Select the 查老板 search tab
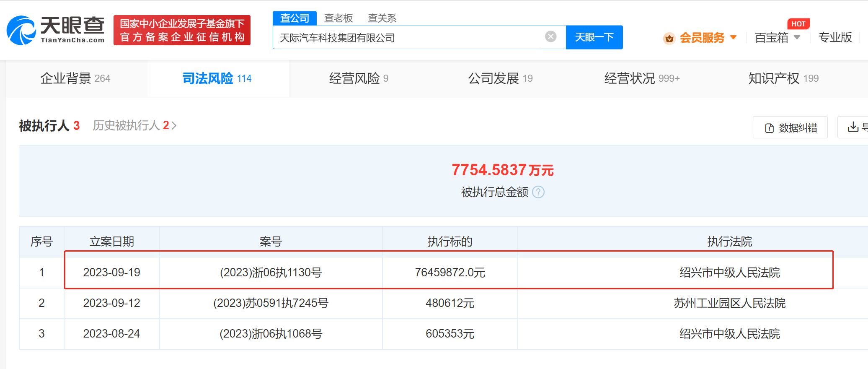This screenshot has height=369, width=868. point(338,18)
